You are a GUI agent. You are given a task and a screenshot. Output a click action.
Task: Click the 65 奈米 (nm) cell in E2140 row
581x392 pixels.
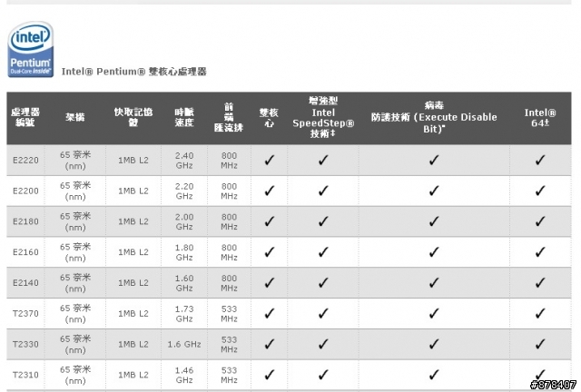75,283
